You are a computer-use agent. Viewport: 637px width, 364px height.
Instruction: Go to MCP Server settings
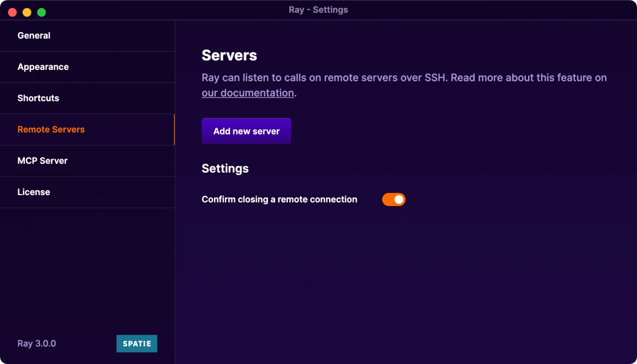tap(87, 161)
